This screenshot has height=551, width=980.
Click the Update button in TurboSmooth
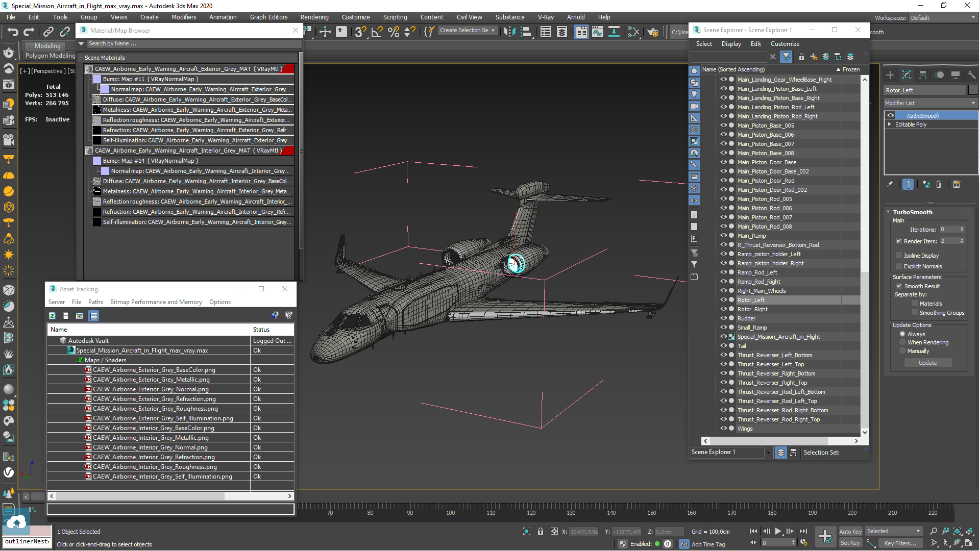pos(928,363)
